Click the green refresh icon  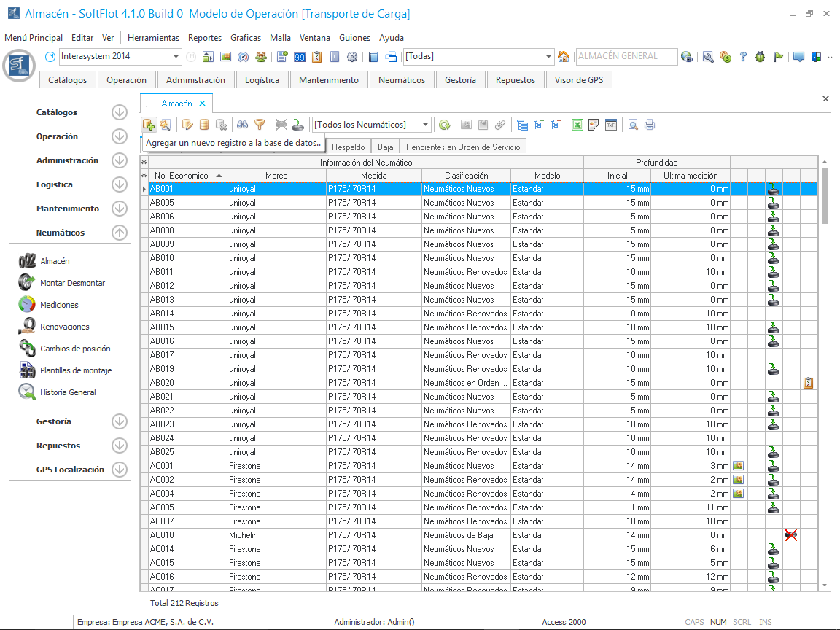[444, 125]
